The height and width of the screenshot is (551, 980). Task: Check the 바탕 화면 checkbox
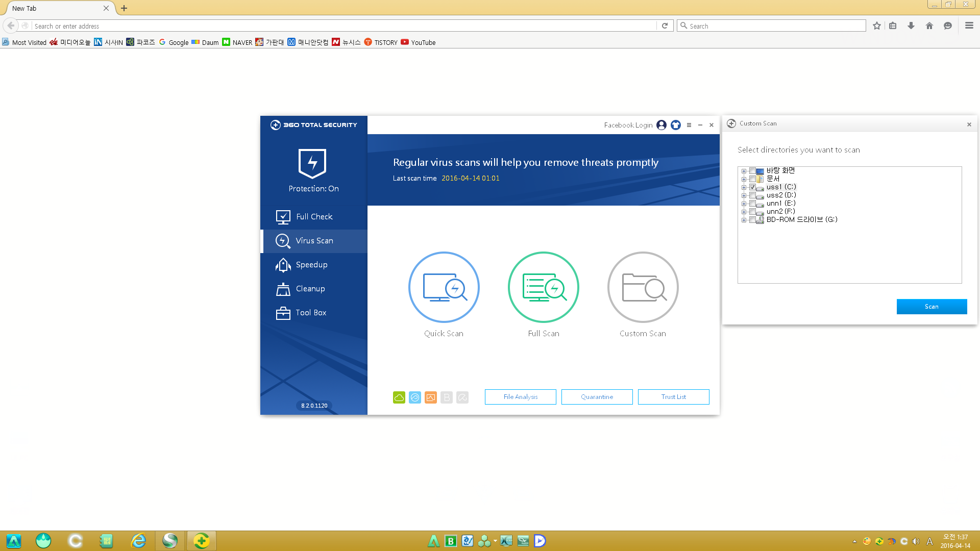click(x=752, y=171)
